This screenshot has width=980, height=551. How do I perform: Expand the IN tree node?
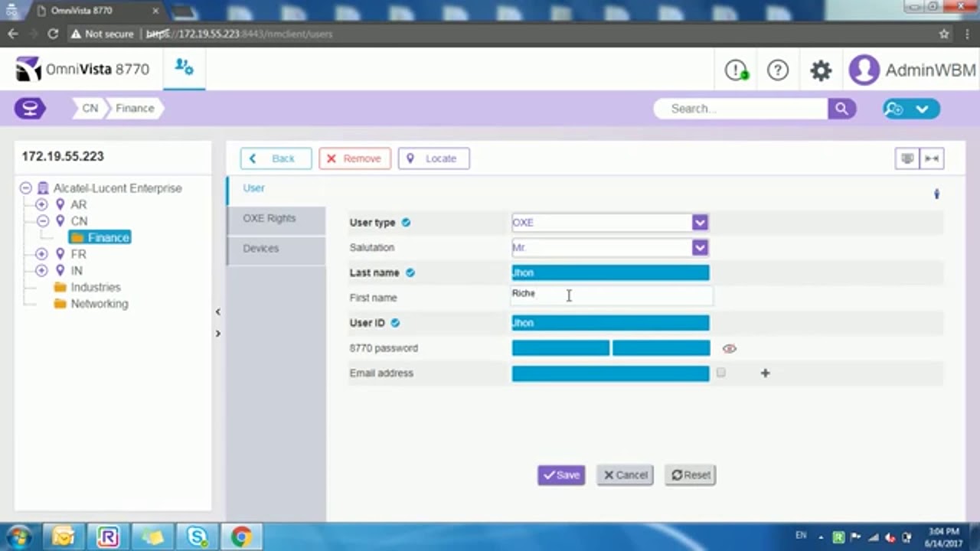pyautogui.click(x=41, y=270)
